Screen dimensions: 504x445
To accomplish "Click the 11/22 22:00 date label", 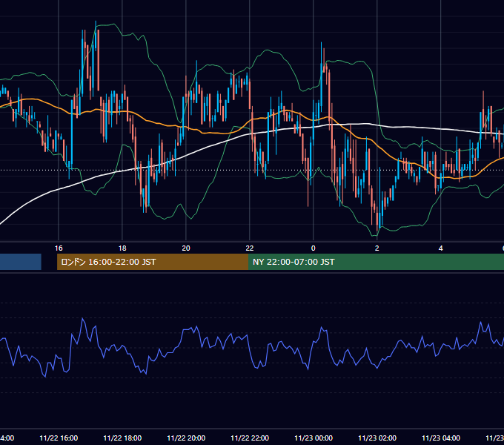I will tap(250, 438).
